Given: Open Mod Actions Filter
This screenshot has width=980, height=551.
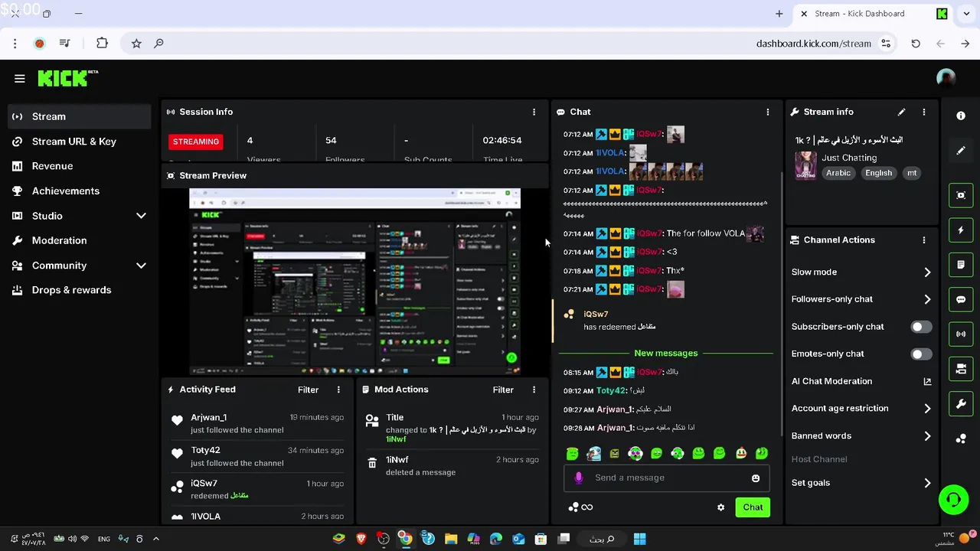Looking at the screenshot, I should (503, 390).
